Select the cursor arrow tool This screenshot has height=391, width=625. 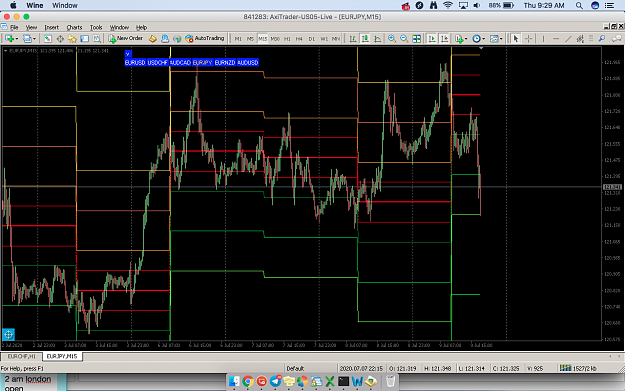coord(516,39)
